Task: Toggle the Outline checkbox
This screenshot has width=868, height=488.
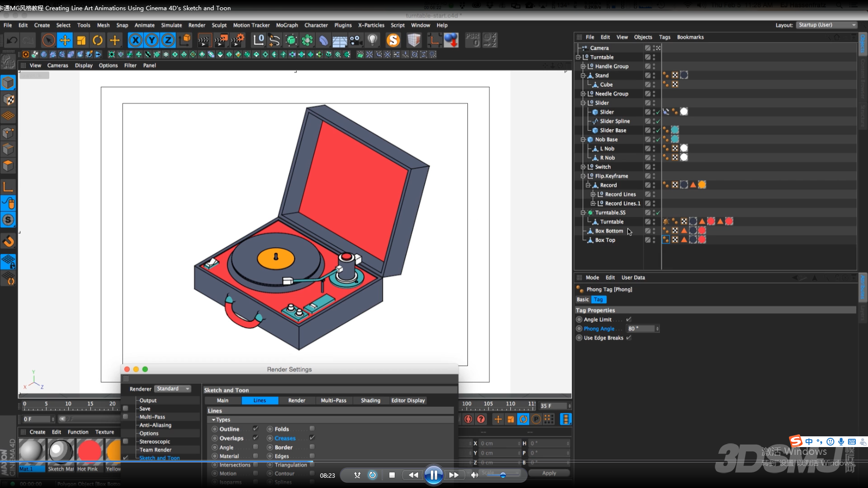Action: [255, 429]
